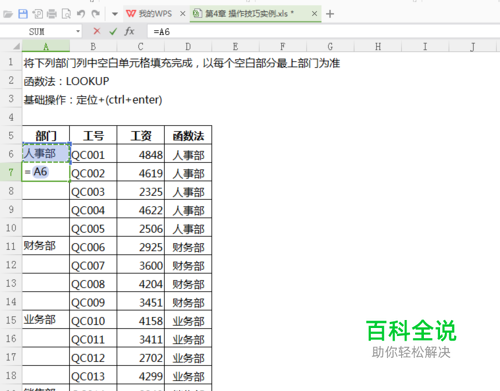Select column B header
This screenshot has height=391, width=500.
click(x=93, y=47)
